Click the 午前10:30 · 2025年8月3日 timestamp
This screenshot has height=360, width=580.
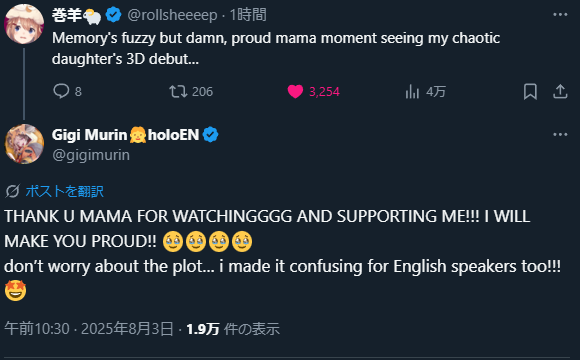coord(89,329)
